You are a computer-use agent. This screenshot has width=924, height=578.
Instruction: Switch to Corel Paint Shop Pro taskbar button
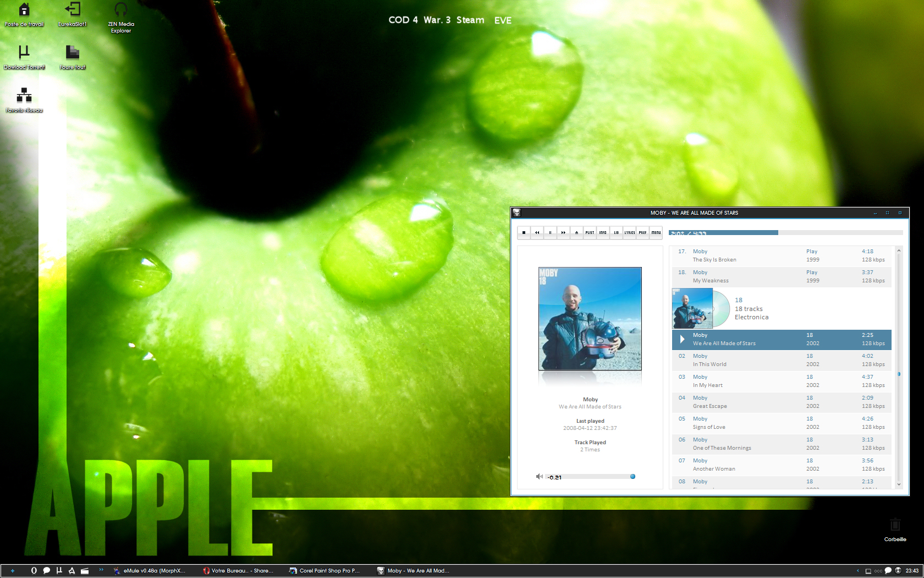coord(324,571)
